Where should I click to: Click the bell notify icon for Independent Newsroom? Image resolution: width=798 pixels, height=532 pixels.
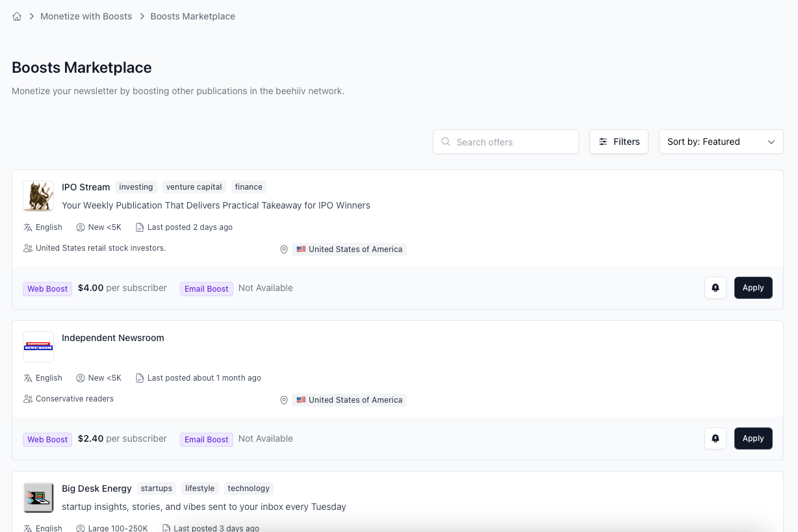pos(715,438)
